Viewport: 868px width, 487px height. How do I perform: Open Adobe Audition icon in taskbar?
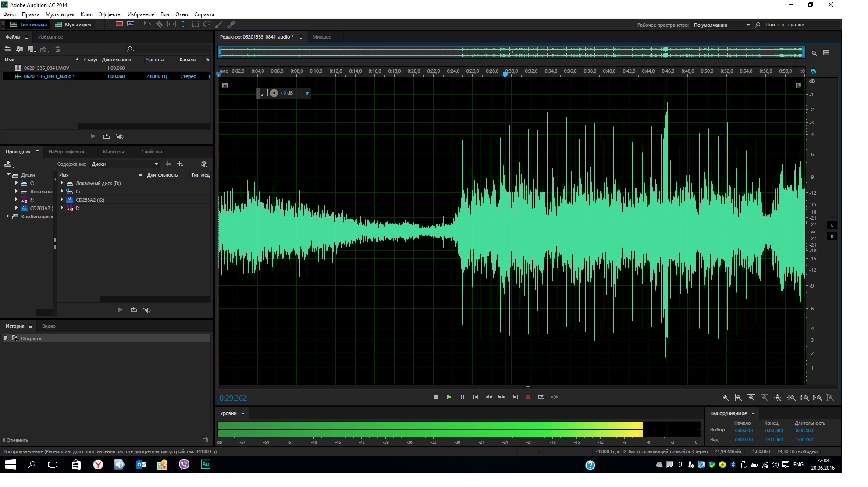pos(205,464)
